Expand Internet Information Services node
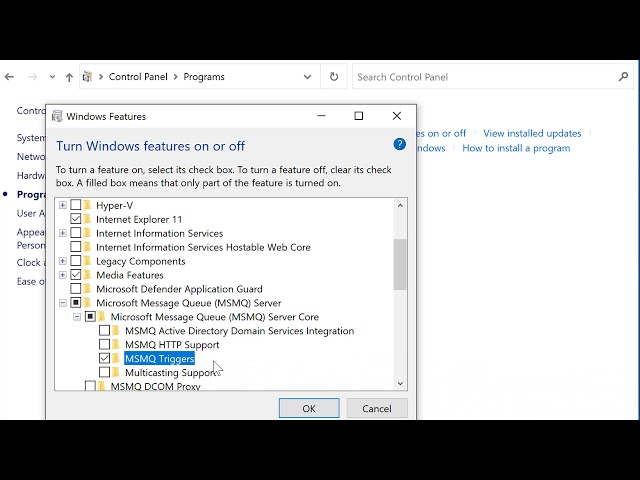This screenshot has height=480, width=640. point(62,233)
